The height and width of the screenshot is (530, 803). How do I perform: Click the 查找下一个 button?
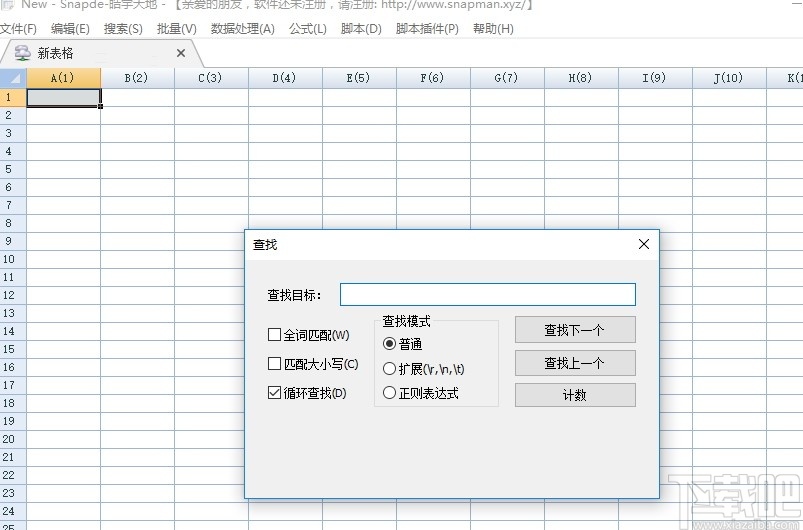point(575,329)
